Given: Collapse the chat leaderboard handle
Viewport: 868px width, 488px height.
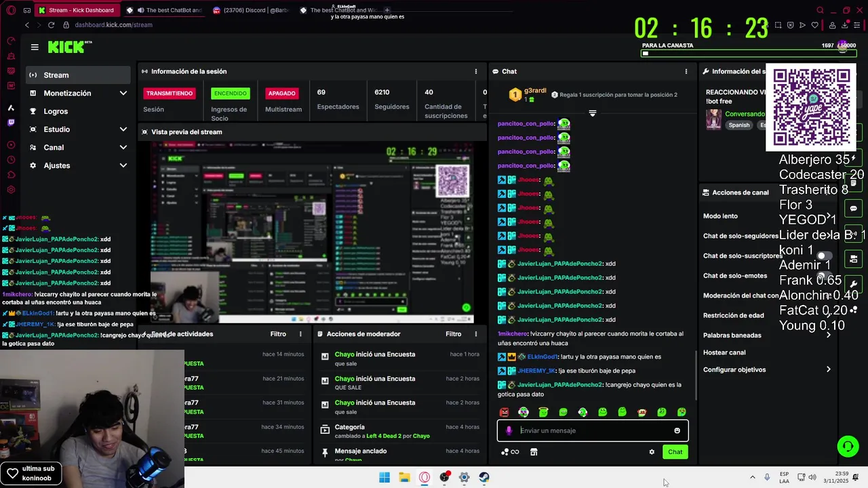Looking at the screenshot, I should [x=592, y=113].
